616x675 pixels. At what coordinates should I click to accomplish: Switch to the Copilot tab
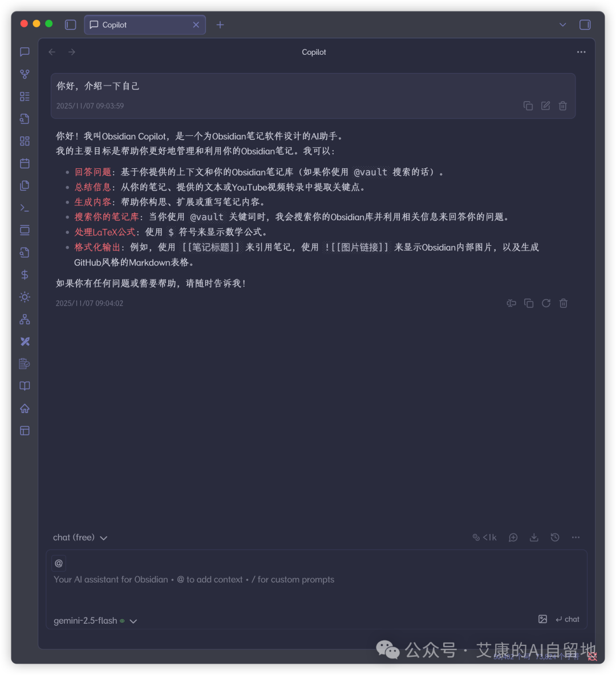(x=145, y=25)
